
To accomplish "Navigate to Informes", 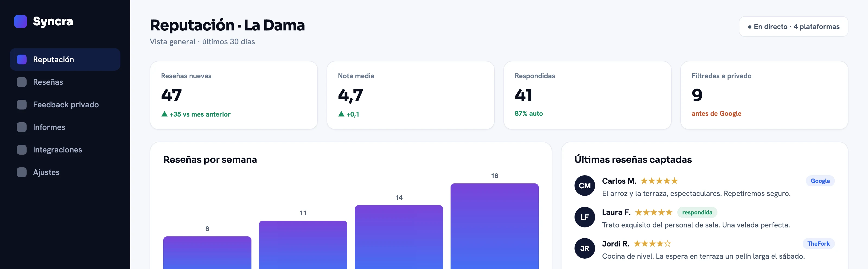I will 65,127.
